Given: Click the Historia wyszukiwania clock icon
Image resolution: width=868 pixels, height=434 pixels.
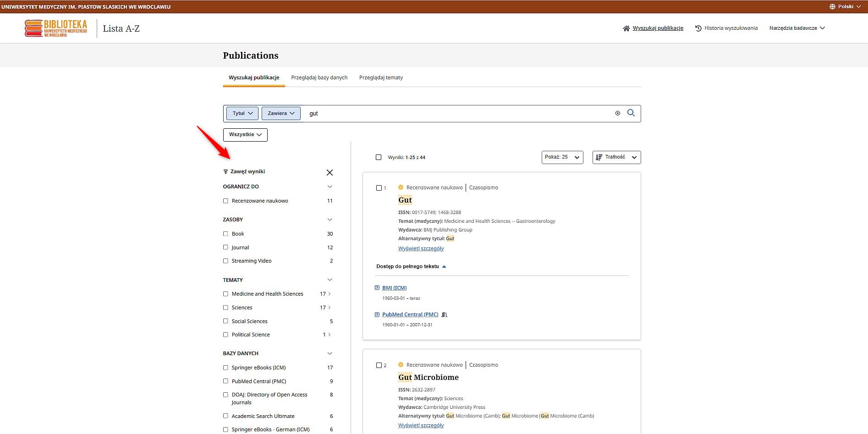Looking at the screenshot, I should click(x=698, y=28).
